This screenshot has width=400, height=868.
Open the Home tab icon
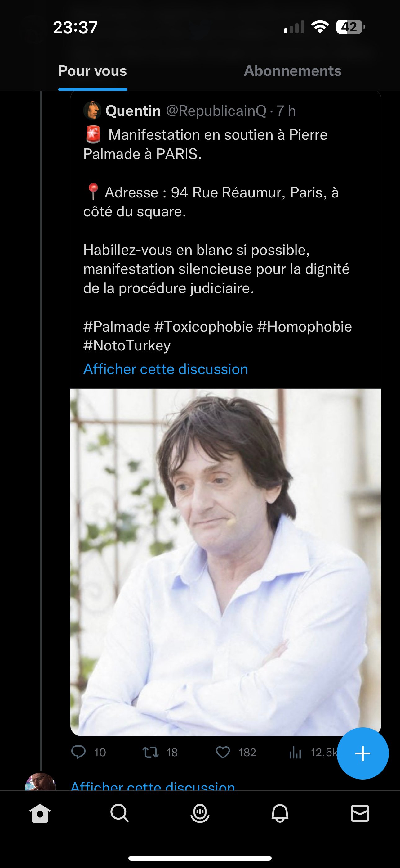pos(40,814)
